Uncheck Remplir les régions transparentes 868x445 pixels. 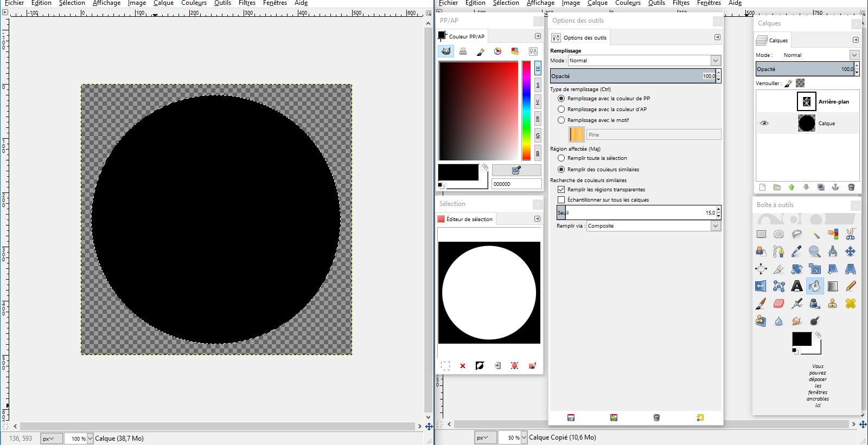click(x=561, y=190)
